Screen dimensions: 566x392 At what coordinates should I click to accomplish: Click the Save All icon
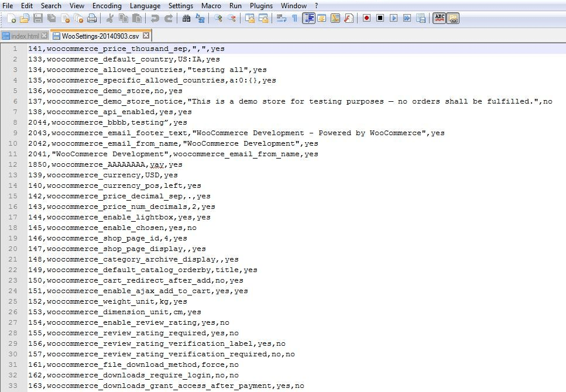52,18
